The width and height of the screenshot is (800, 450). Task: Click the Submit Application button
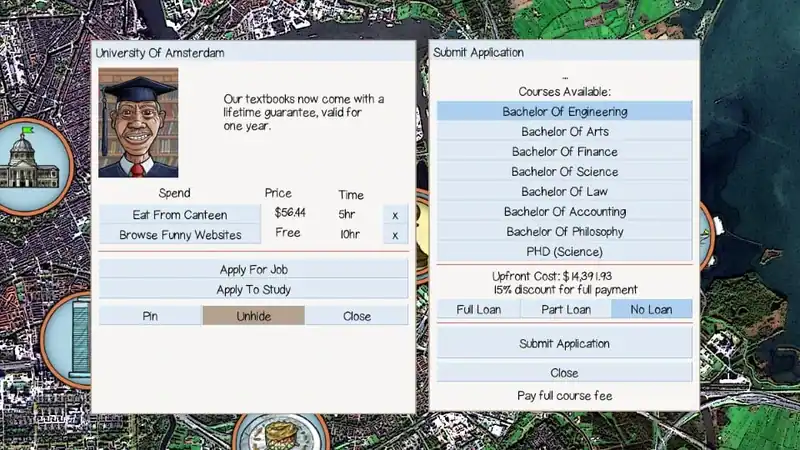click(x=565, y=343)
